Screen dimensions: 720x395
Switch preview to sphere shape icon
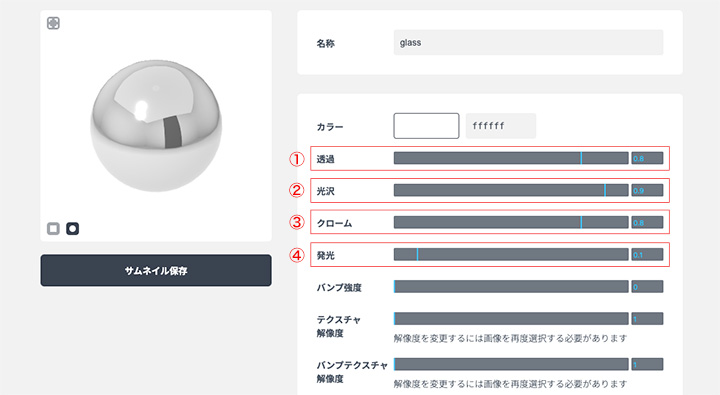[73, 228]
